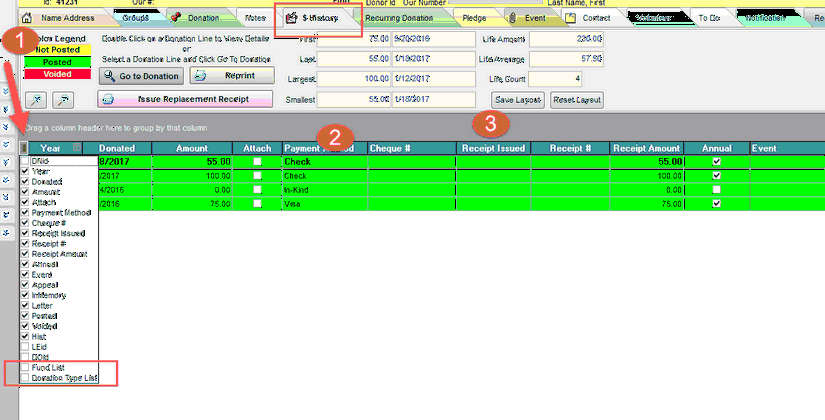Click the $-History tab icon

point(291,18)
